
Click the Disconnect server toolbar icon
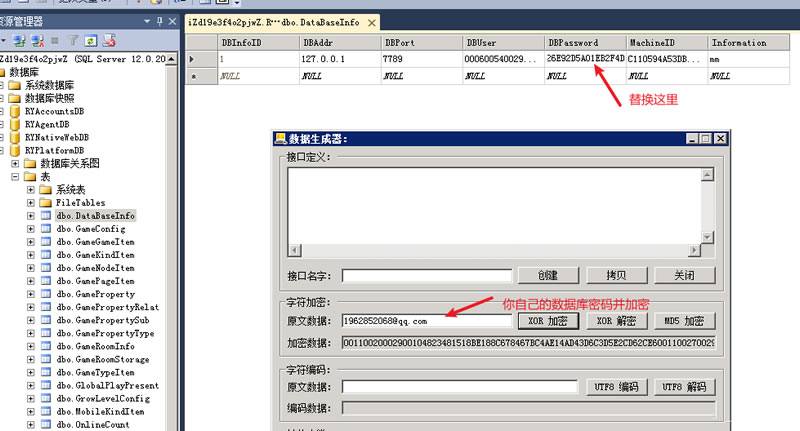coord(36,41)
